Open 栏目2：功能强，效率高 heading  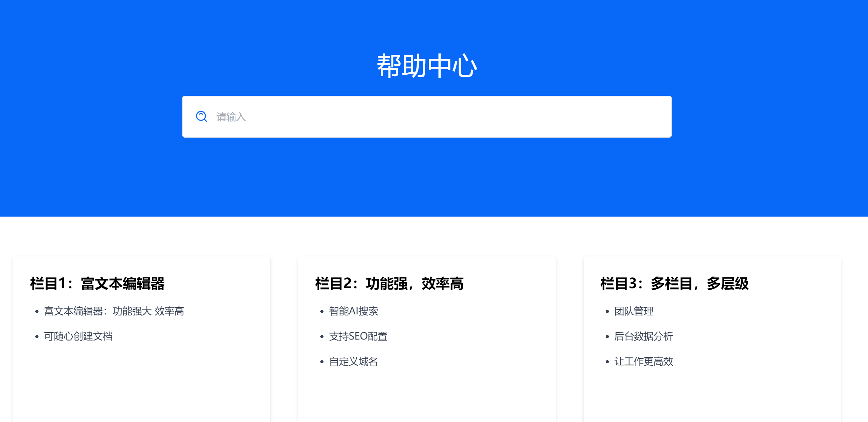[x=389, y=283]
